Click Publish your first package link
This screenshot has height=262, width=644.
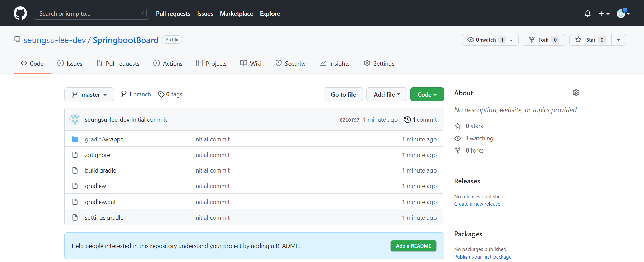483,257
